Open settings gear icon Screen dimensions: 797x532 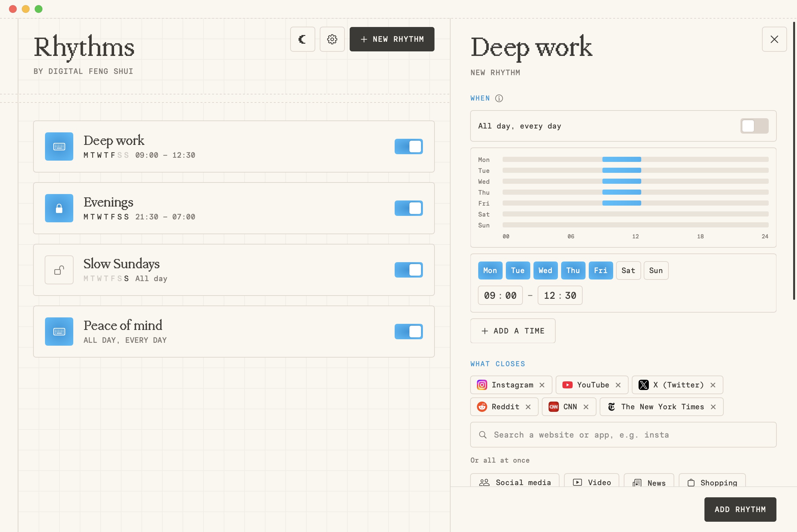click(x=332, y=40)
